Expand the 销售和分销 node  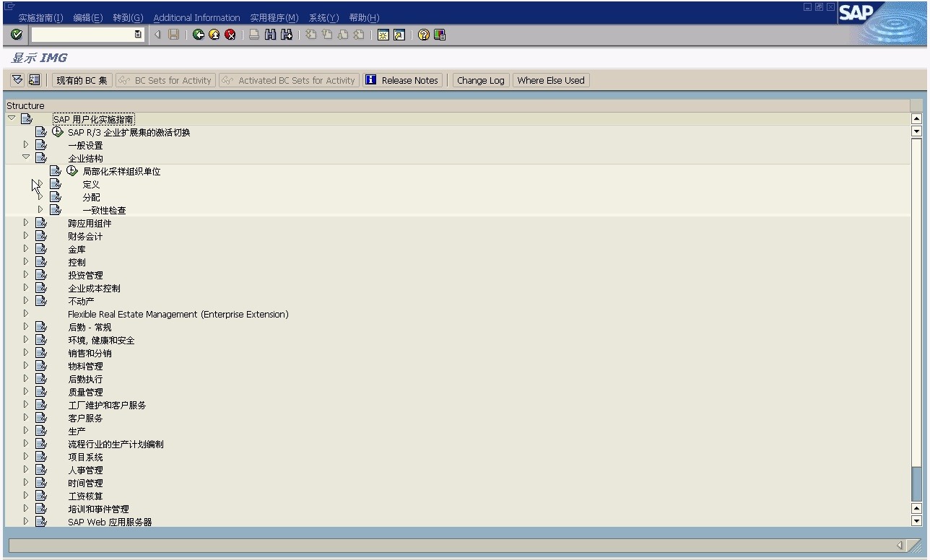[26, 352]
